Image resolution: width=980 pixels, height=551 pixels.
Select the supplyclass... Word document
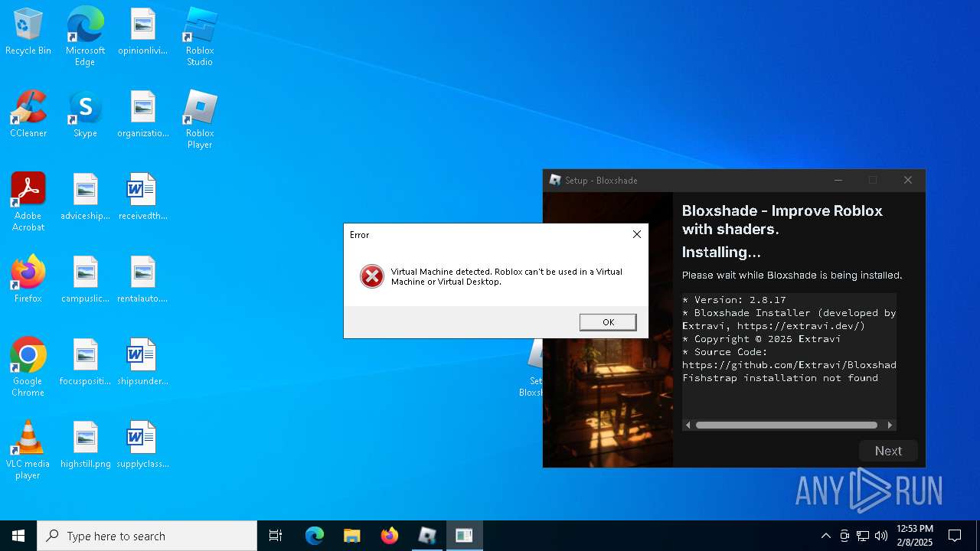(142, 445)
